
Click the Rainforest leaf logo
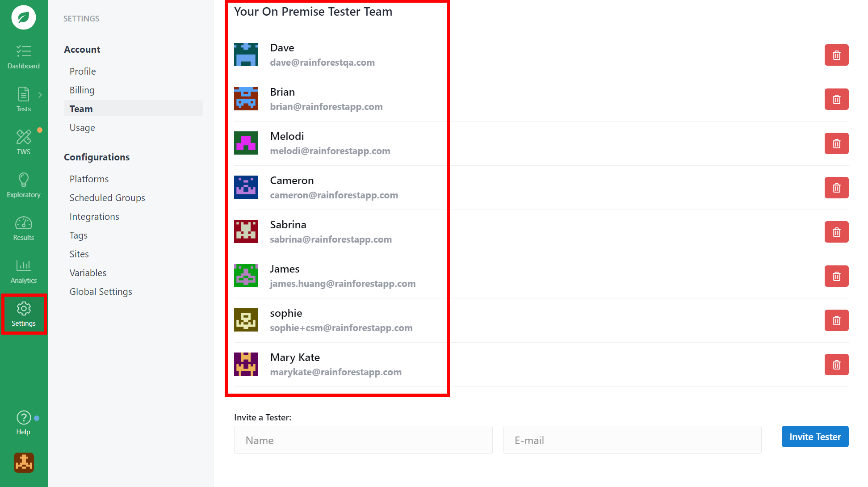pos(24,17)
